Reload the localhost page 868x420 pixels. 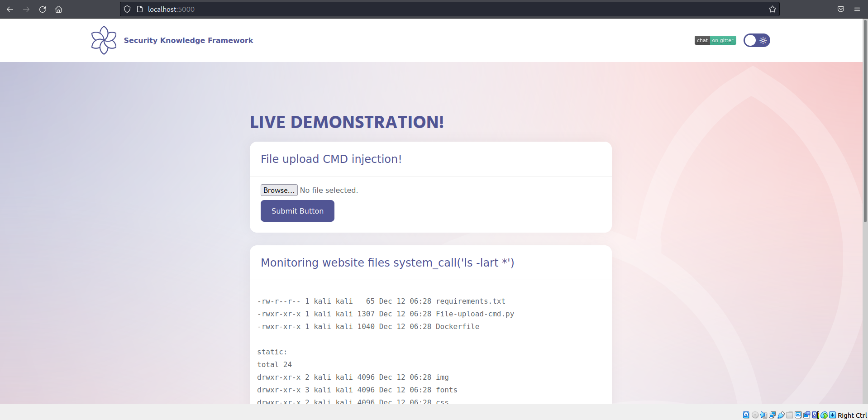(x=43, y=9)
